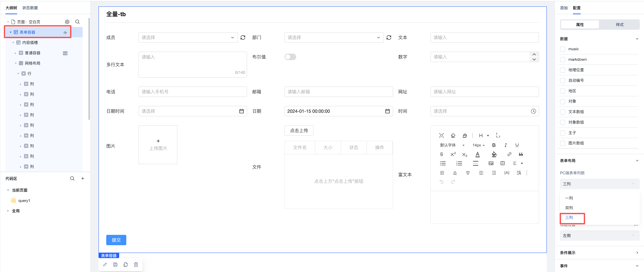
Task: Switch to the 样式 tab
Action: point(619,25)
